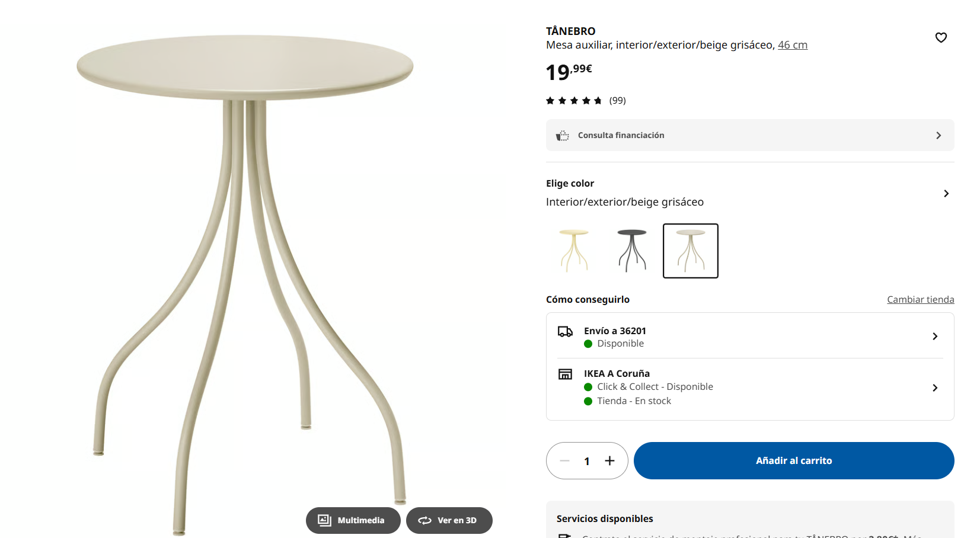Screen dimensions: 980x538
Task: Open the Cambiar tienda link
Action: [920, 300]
